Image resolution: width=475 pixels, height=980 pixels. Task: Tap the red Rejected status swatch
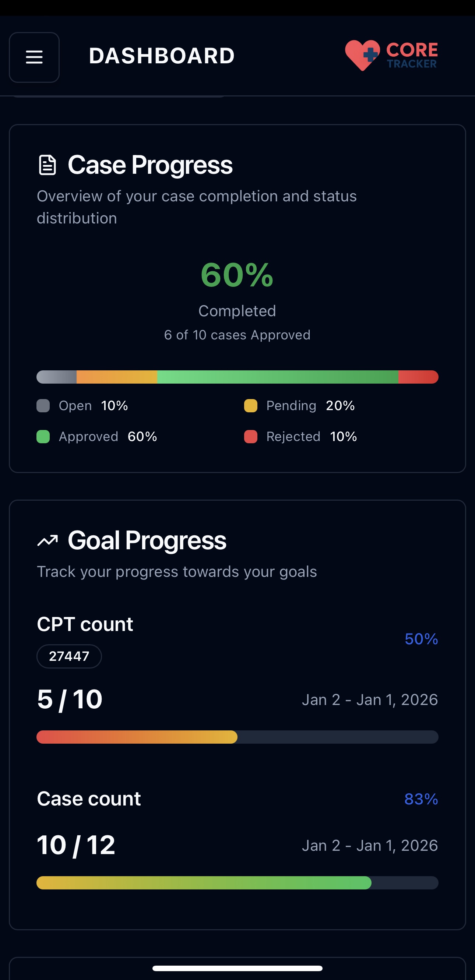click(x=250, y=437)
